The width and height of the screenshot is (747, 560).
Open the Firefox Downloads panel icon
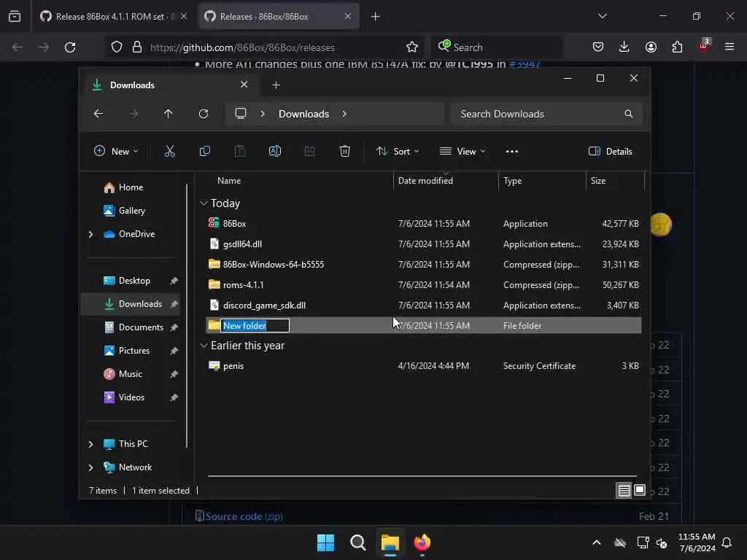624,47
